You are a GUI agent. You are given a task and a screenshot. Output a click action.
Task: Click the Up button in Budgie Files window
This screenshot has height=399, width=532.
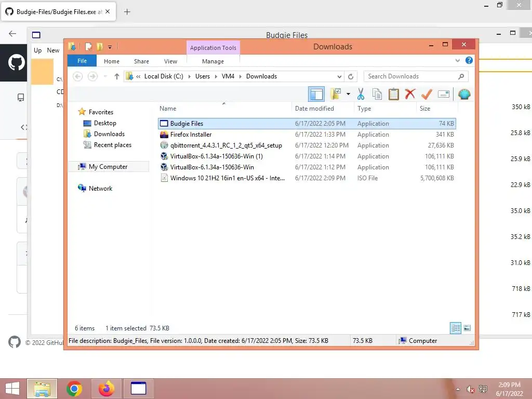tap(37, 50)
